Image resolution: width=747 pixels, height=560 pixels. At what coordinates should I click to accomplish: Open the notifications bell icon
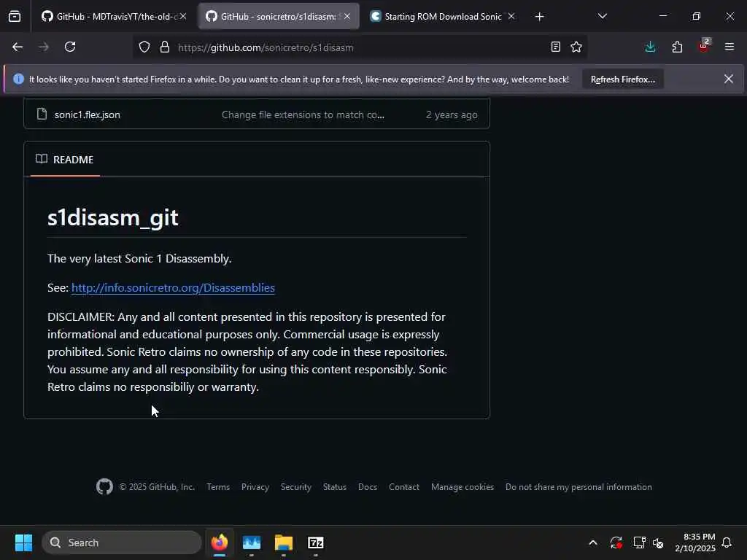[727, 542]
